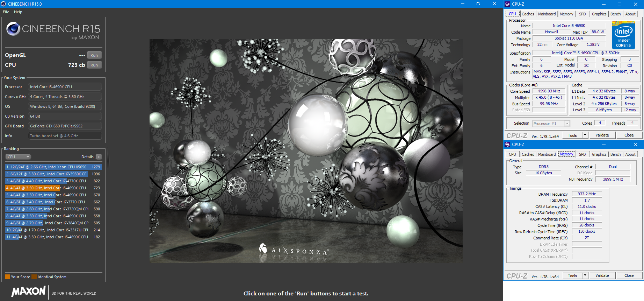Click the Your Score orange legend swatch
Screen dimensions: 644x301
[x=7, y=277]
